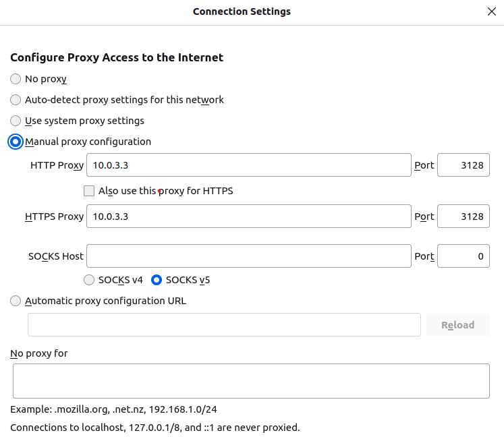Click the HTTPS Proxy port field

pos(463,216)
